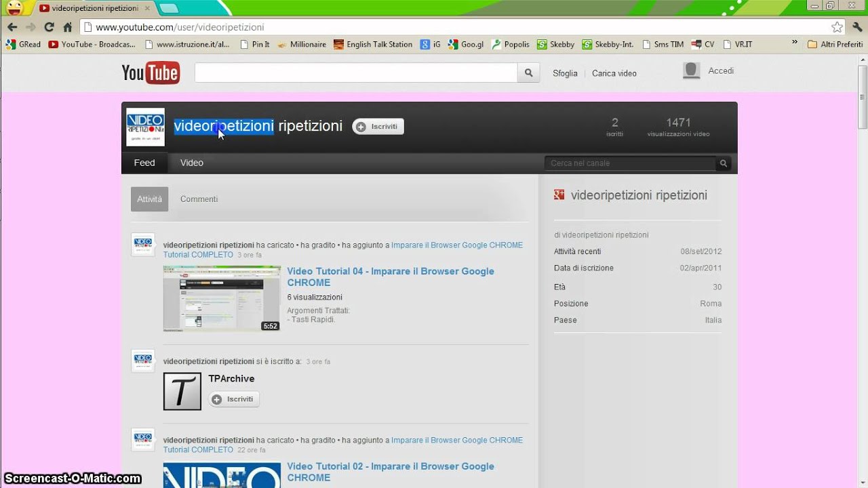
Task: Open English Talk Station bookmark
Action: coord(374,44)
